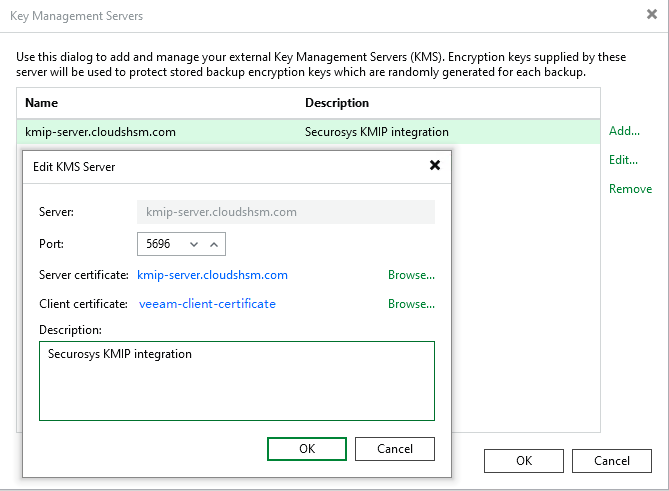669x491 pixels.
Task: Click Cancel in Key Management Servers window
Action: [612, 461]
